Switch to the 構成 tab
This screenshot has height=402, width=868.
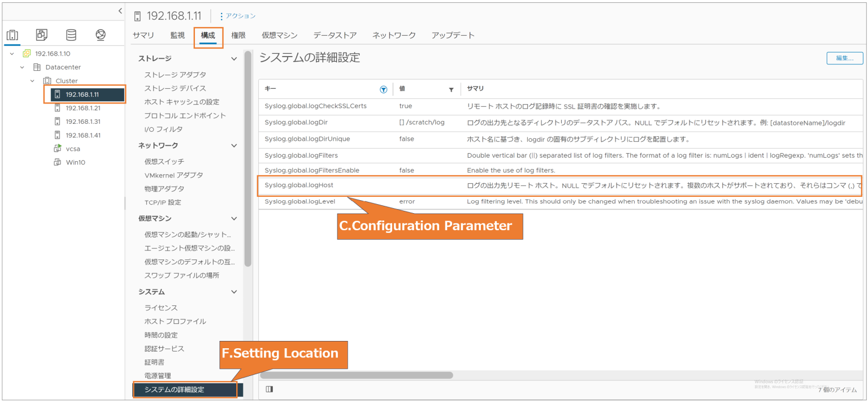[208, 35]
